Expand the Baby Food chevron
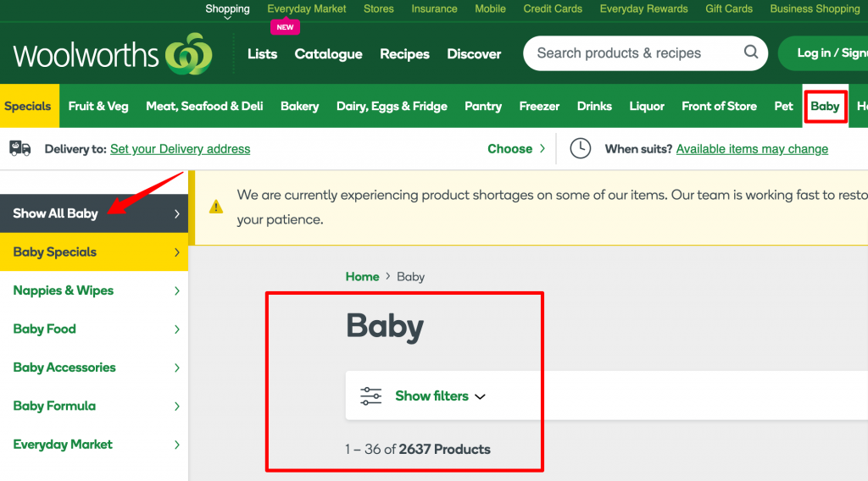The height and width of the screenshot is (481, 868). tap(177, 329)
